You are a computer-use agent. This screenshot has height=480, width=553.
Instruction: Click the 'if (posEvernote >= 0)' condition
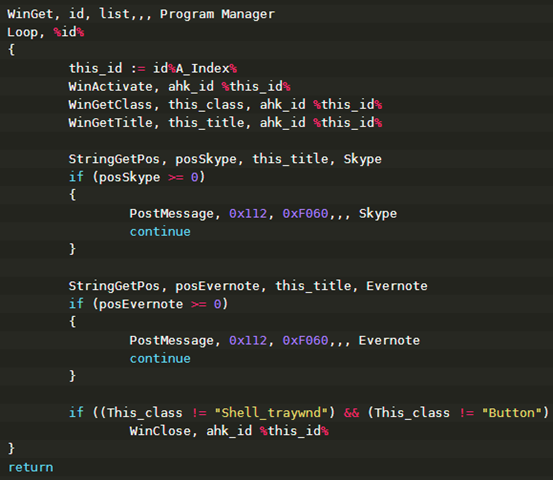[148, 304]
